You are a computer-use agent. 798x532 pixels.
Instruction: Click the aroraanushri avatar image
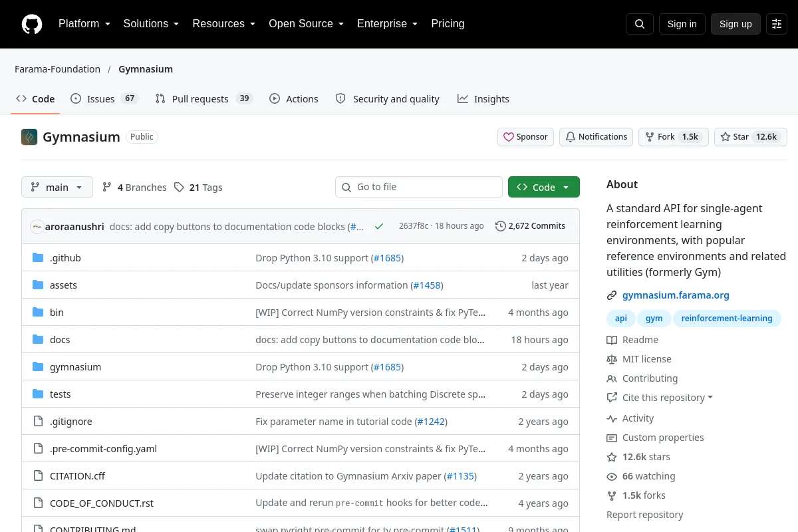37,226
